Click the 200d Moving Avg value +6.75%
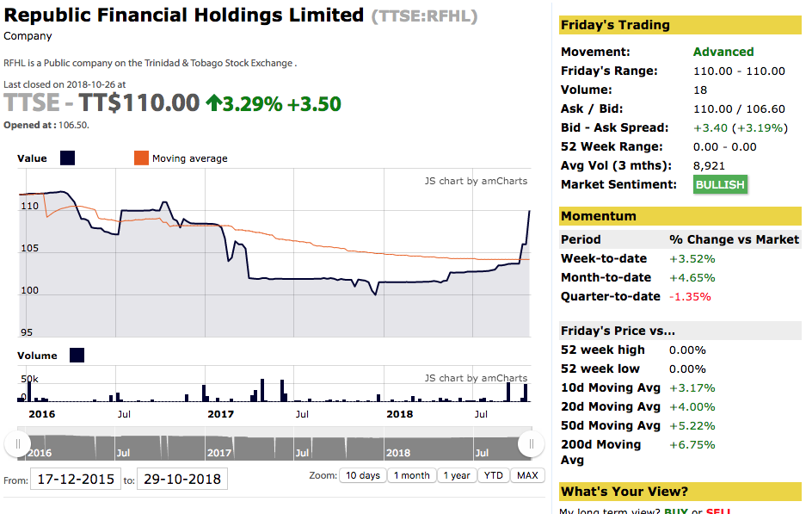 692,445
